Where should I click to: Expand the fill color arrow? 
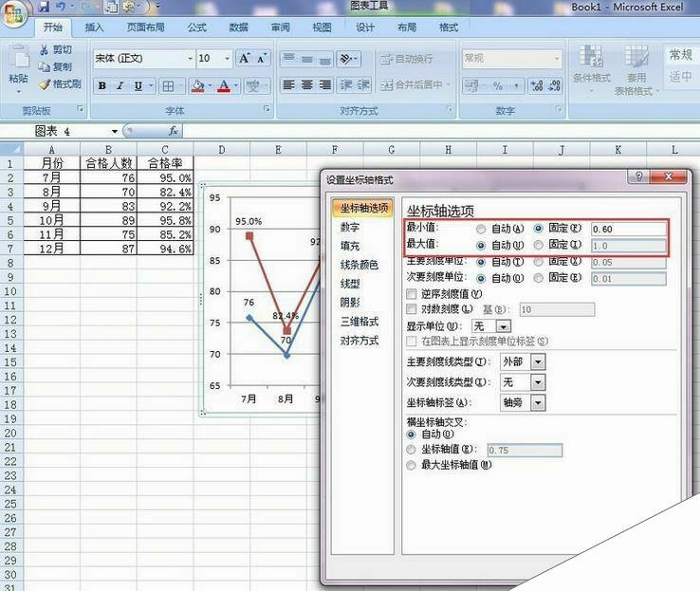[209, 85]
